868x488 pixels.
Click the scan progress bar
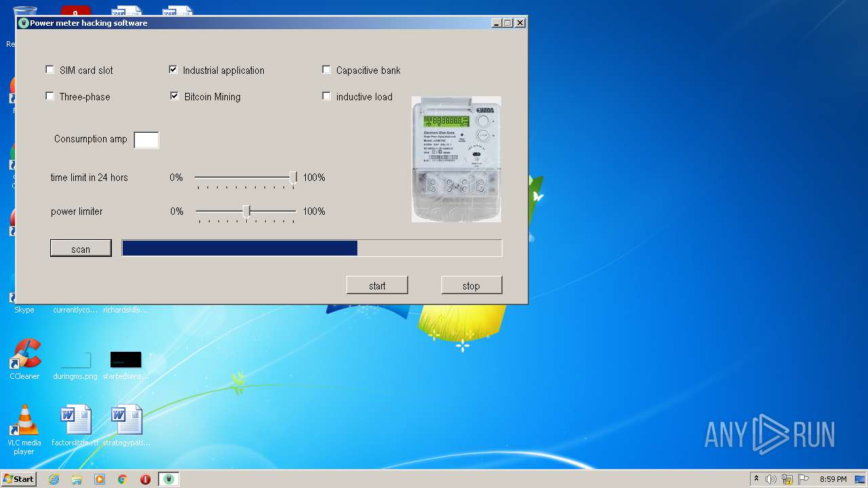[x=312, y=248]
